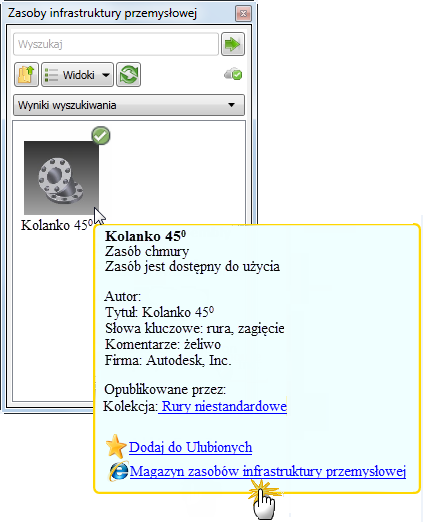
Task: Click the Dodaj do Ulubionych link
Action: pyautogui.click(x=190, y=447)
